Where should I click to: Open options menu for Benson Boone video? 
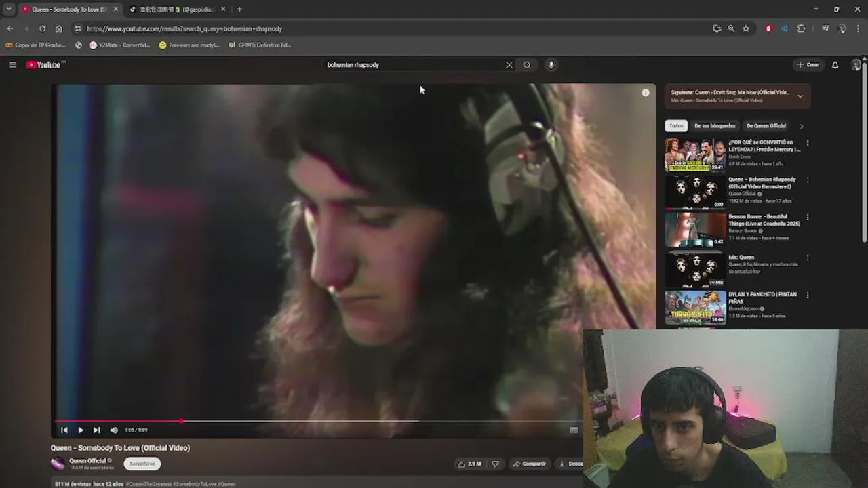[x=807, y=218]
